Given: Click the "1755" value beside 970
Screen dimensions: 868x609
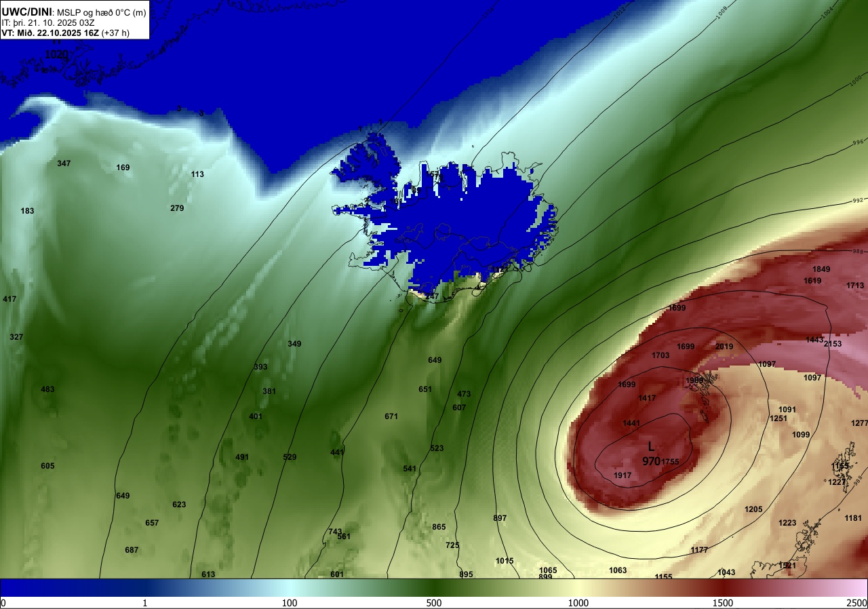Looking at the screenshot, I should tap(671, 462).
